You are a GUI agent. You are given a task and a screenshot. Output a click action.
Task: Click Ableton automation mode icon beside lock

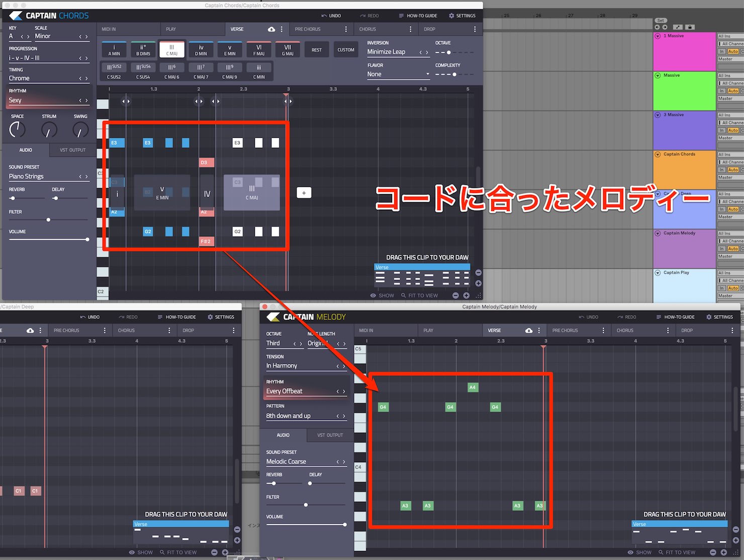678,27
